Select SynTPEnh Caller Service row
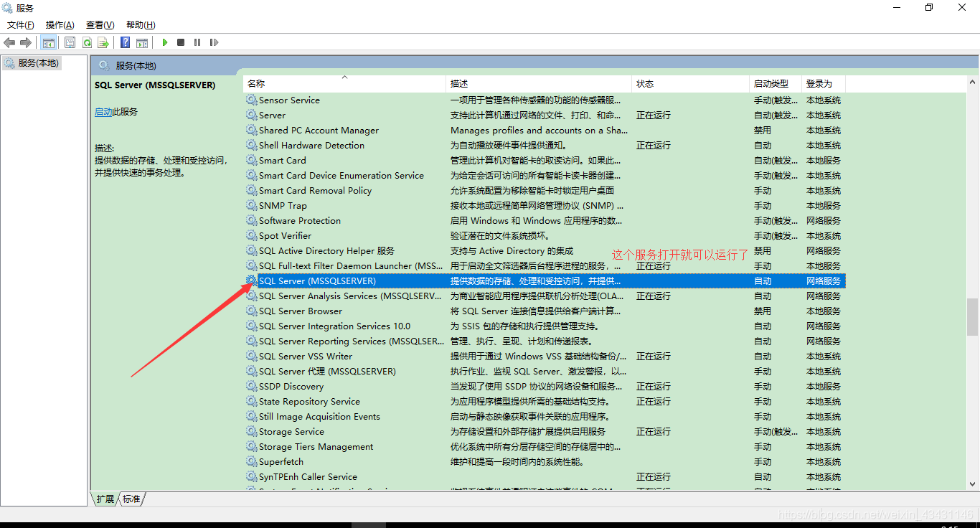Image resolution: width=980 pixels, height=528 pixels. click(x=545, y=476)
